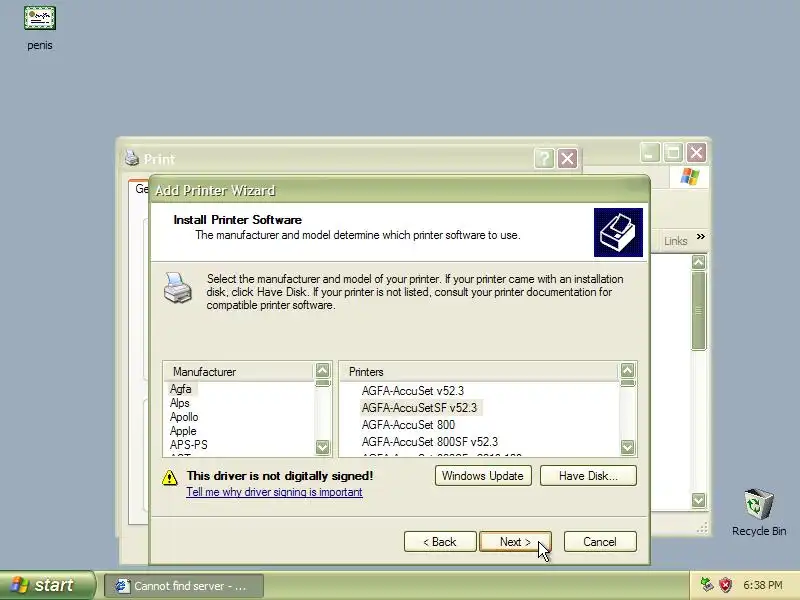Select Apollo manufacturer
Viewport: 800px width, 600px height.
point(184,417)
